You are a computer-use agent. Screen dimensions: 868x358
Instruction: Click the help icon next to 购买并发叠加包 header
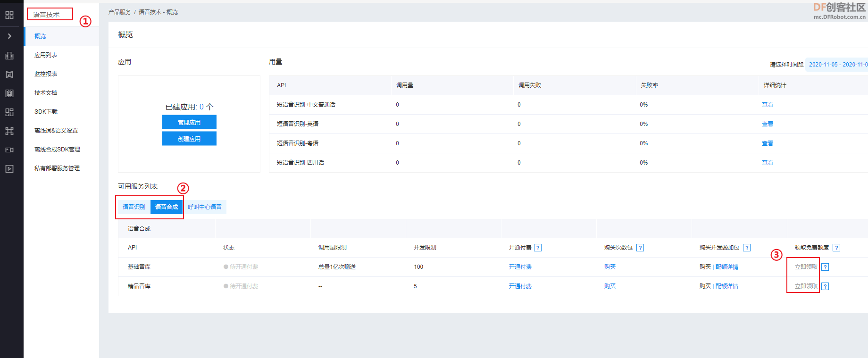[x=747, y=248]
